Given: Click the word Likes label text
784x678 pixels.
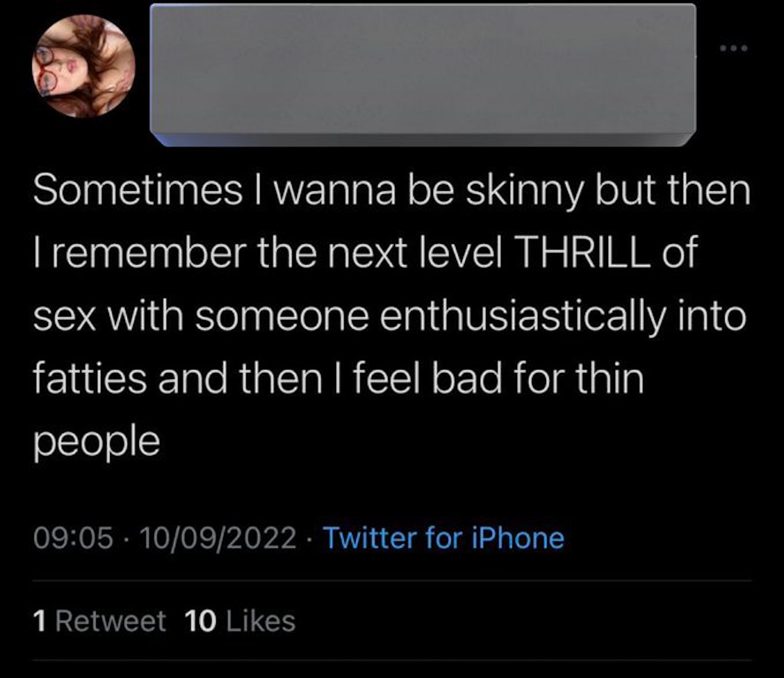Looking at the screenshot, I should (x=261, y=621).
